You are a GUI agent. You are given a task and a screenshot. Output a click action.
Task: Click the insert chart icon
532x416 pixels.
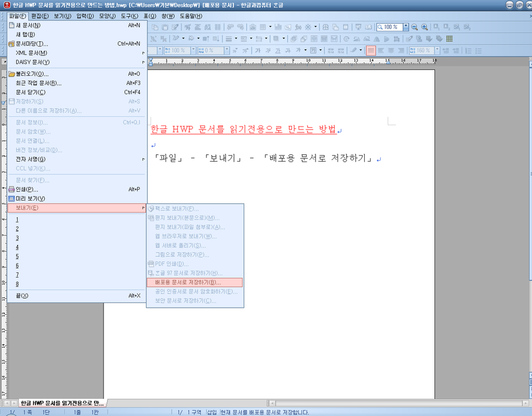click(278, 27)
